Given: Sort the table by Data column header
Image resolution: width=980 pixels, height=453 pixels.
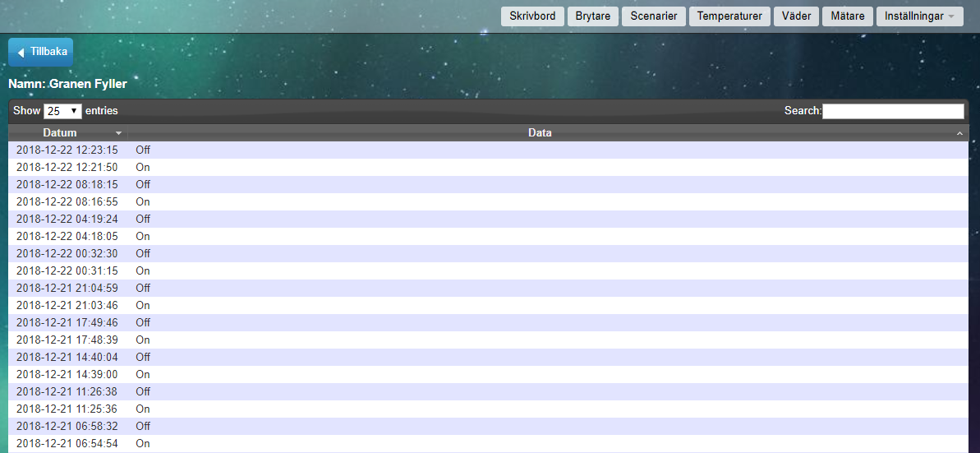Looking at the screenshot, I should point(540,132).
